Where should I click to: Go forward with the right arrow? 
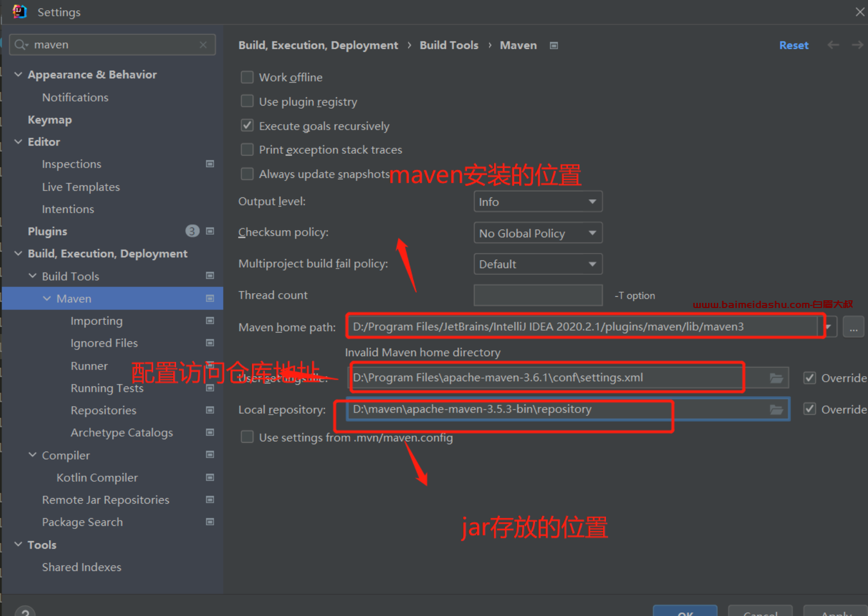857,45
